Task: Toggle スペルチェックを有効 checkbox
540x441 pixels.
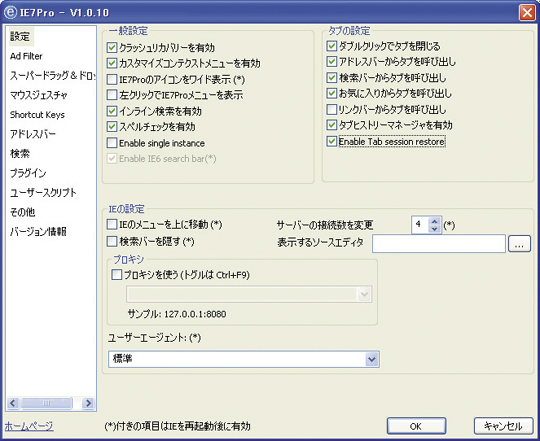Action: pos(112,127)
